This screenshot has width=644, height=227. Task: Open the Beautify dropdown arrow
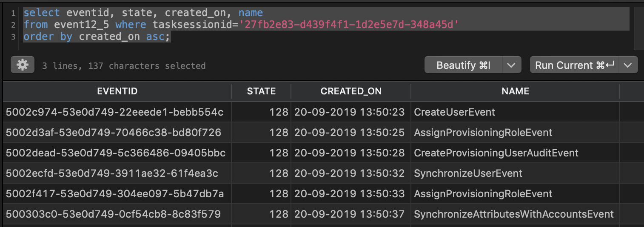pyautogui.click(x=511, y=65)
